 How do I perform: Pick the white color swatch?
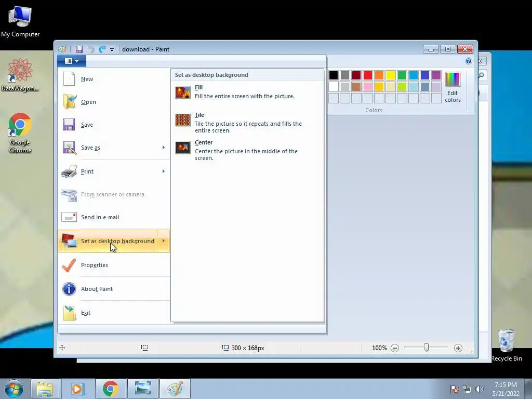334,87
